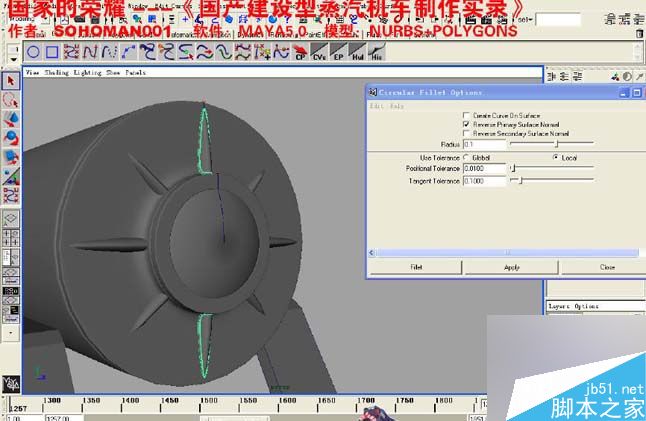
Task: Click the Close button in fillet dialog
Action: (606, 267)
